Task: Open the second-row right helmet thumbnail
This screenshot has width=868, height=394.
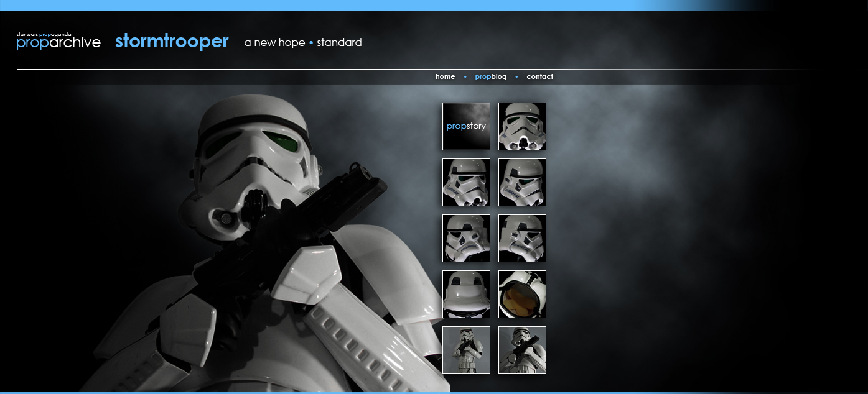Action: click(522, 182)
